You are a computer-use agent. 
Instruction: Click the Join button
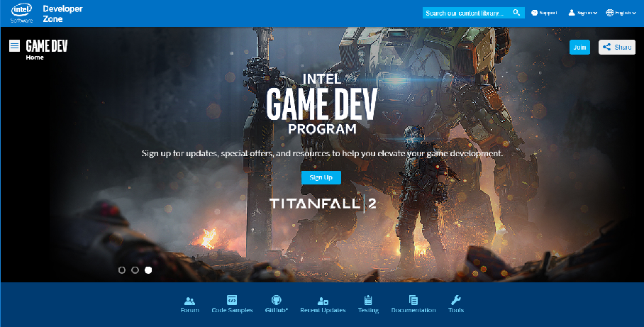pyautogui.click(x=579, y=47)
